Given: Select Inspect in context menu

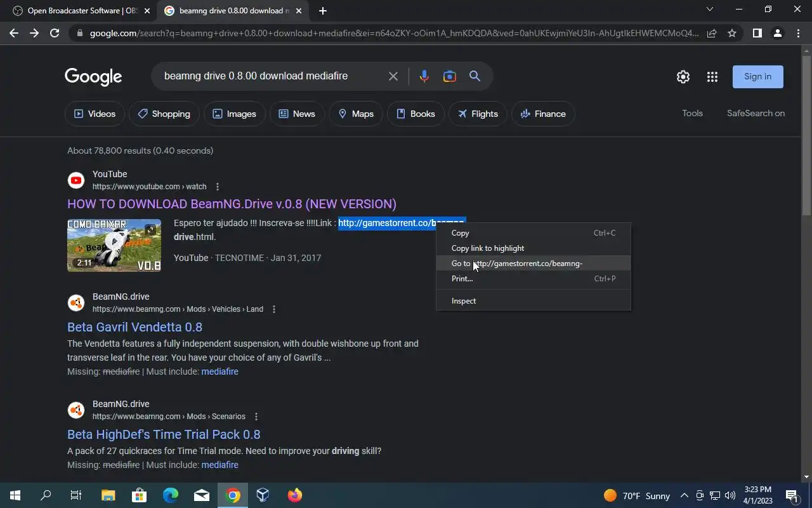Looking at the screenshot, I should coord(534,301).
